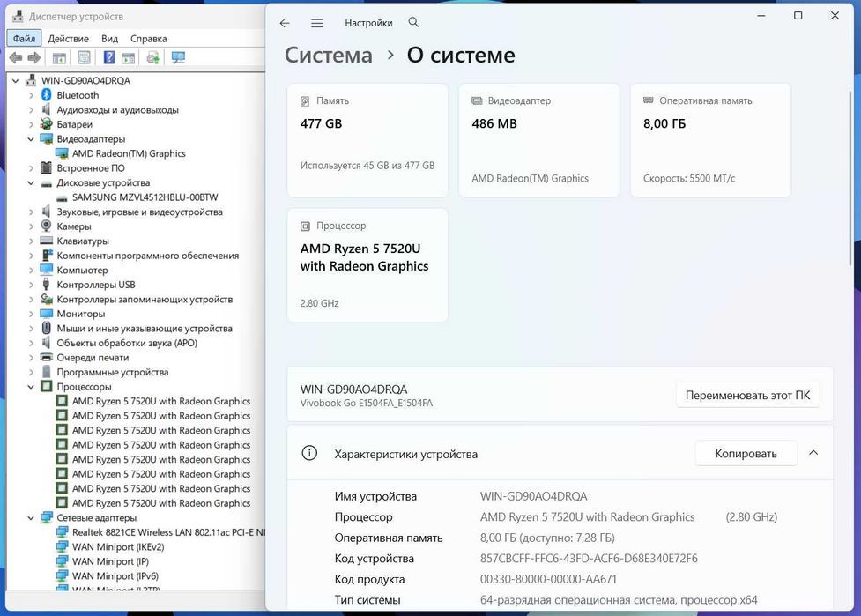The height and width of the screenshot is (616, 861).
Task: Collapse the WIN-GD90AO4DRQA root node
Action: [x=15, y=81]
